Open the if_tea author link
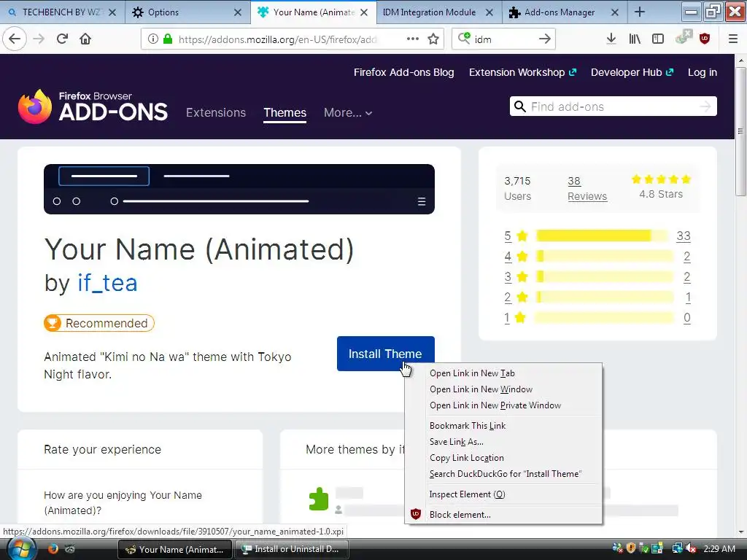 click(108, 283)
